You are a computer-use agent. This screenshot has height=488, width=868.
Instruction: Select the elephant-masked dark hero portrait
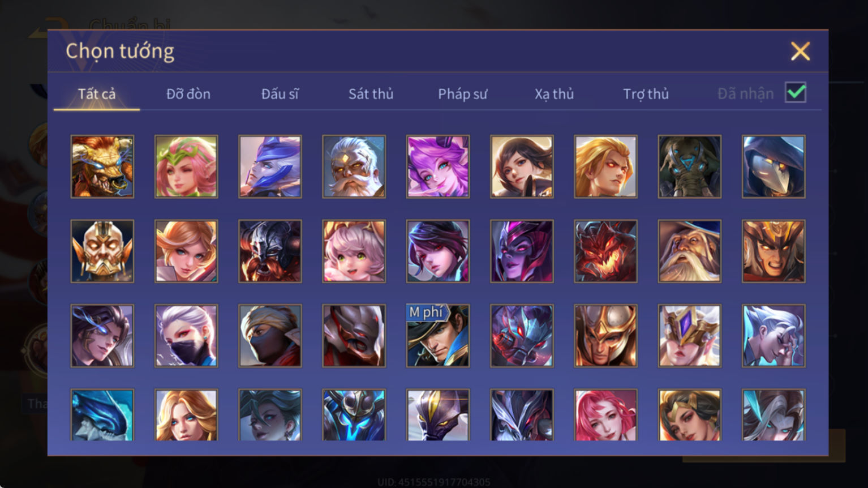coord(690,166)
